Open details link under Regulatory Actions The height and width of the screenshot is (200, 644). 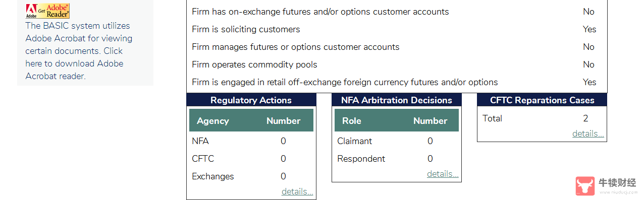pos(297,191)
